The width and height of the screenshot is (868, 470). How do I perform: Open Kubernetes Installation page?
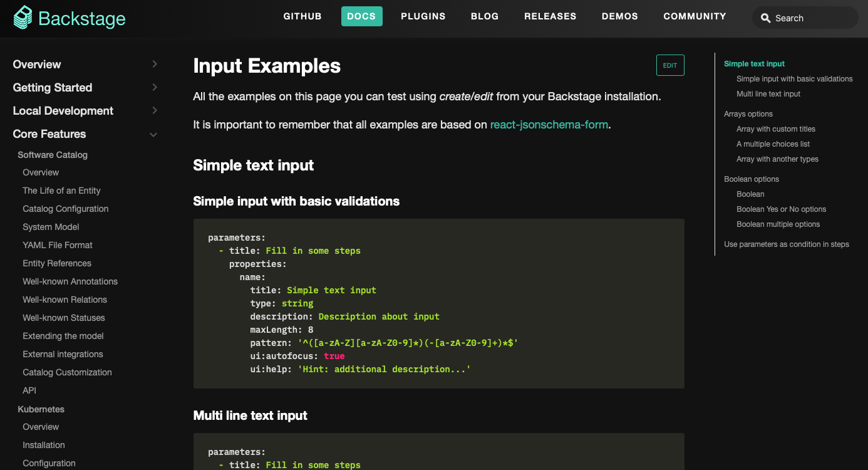[44, 445]
